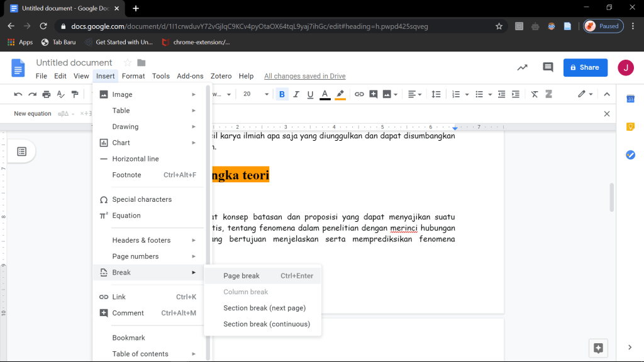Image resolution: width=644 pixels, height=362 pixels.
Task: Click All changes saved in Drive link
Action: tap(304, 76)
